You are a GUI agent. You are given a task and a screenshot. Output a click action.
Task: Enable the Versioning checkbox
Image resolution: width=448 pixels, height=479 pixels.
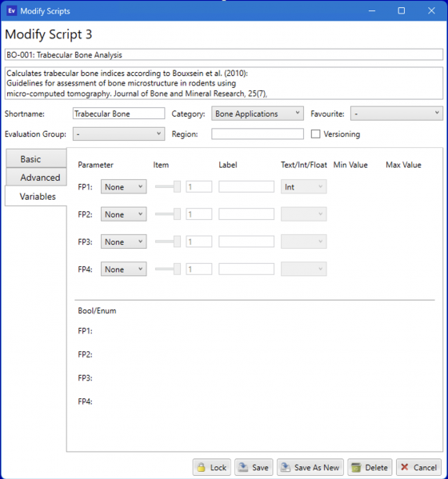pyautogui.click(x=315, y=134)
